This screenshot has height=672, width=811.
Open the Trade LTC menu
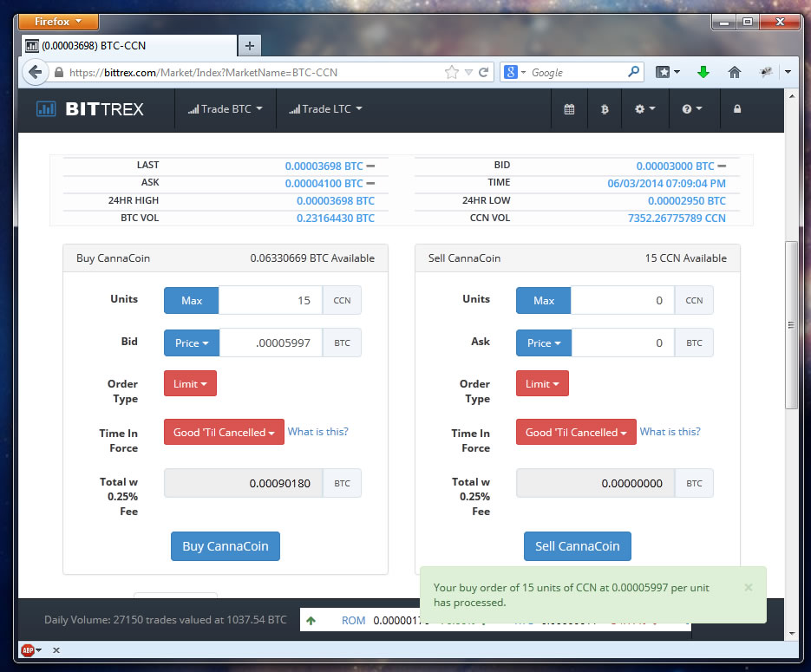point(326,109)
